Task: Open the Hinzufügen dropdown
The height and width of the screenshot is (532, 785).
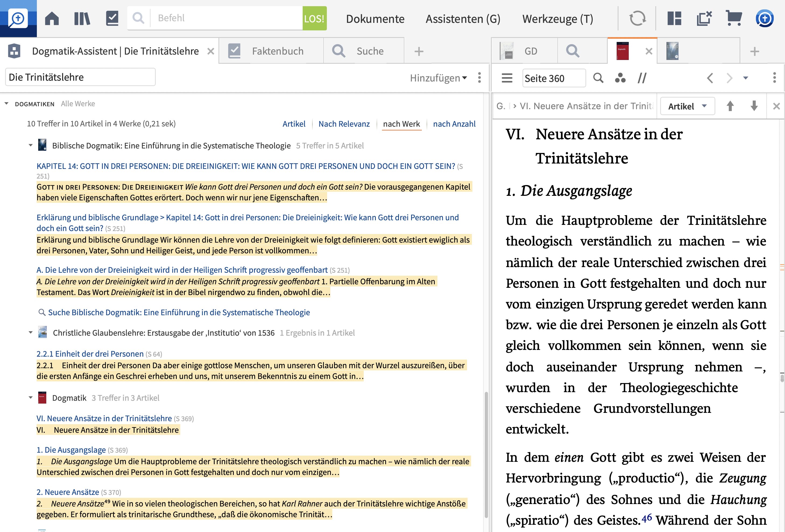Action: (439, 78)
